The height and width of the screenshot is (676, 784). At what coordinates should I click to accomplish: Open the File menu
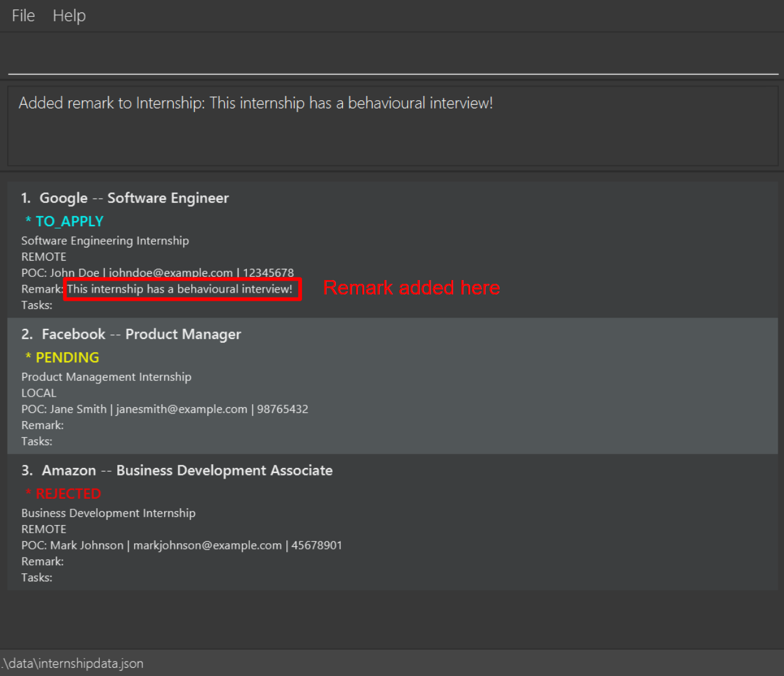click(23, 16)
